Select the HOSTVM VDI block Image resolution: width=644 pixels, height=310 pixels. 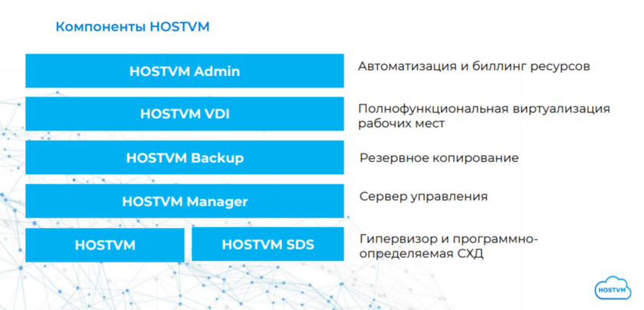click(x=184, y=114)
